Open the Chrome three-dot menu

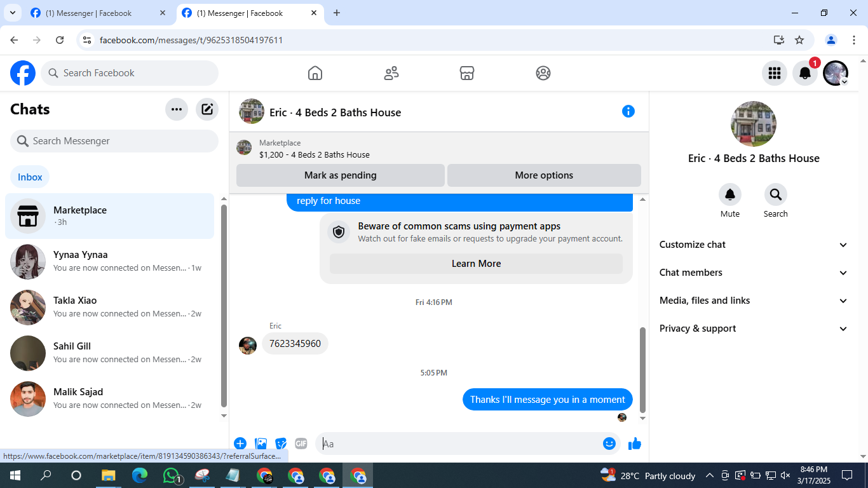tap(854, 40)
